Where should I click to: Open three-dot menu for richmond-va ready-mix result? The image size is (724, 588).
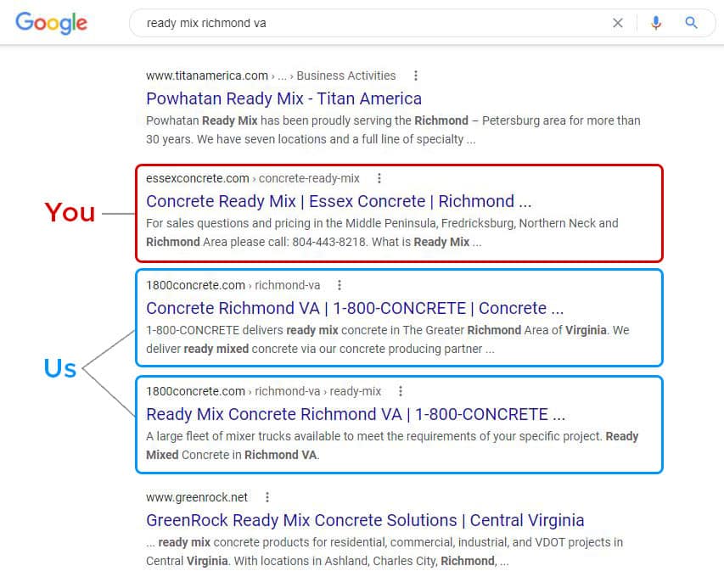tap(401, 391)
